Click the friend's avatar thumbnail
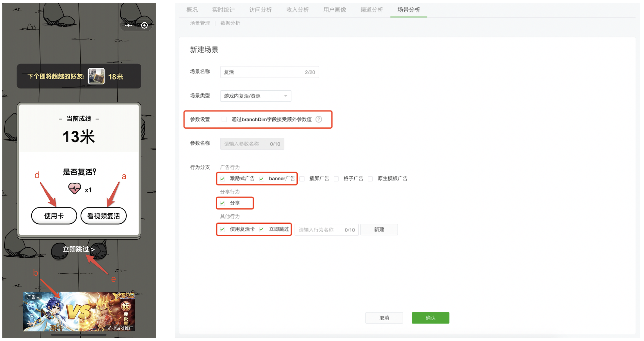The height and width of the screenshot is (341, 644). point(96,76)
